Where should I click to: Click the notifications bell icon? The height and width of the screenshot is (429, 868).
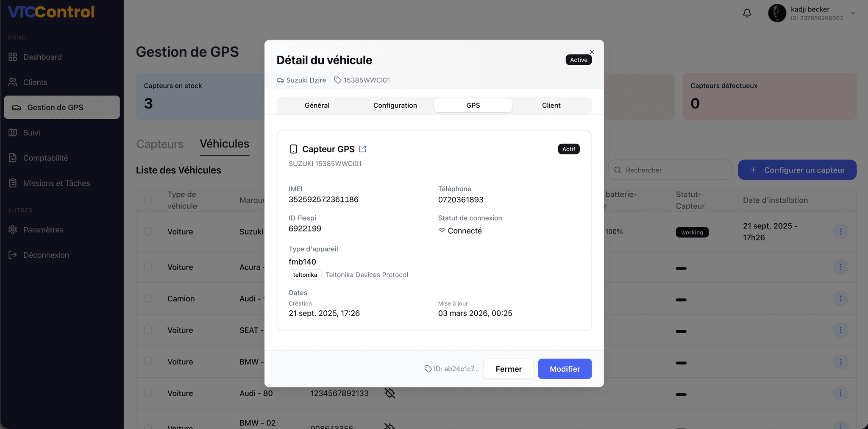pos(747,13)
